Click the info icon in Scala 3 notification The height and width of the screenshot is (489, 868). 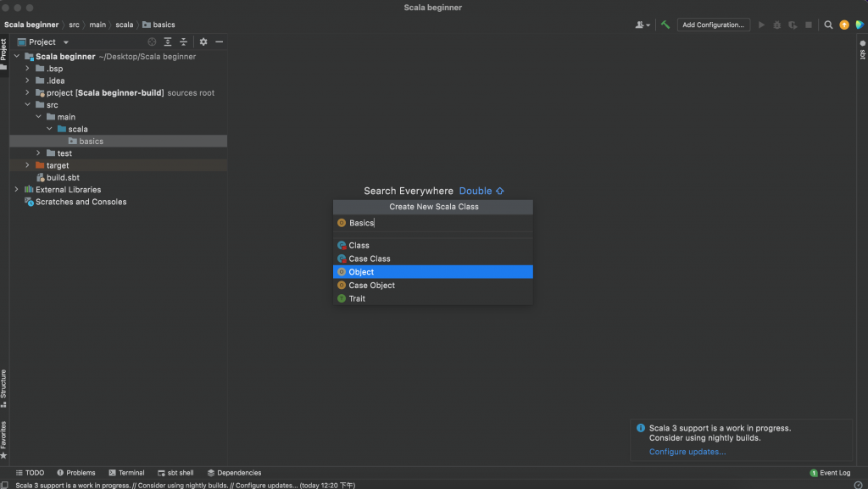pos(641,428)
